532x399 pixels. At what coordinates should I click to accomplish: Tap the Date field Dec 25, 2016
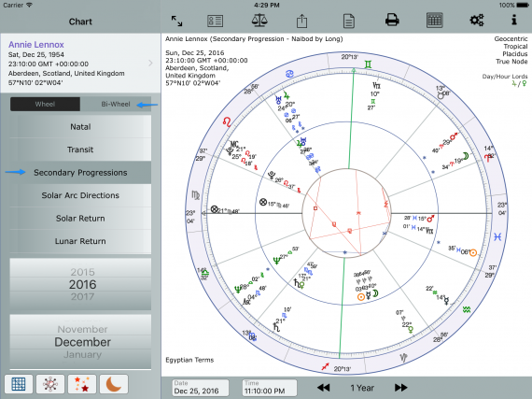coord(200,388)
